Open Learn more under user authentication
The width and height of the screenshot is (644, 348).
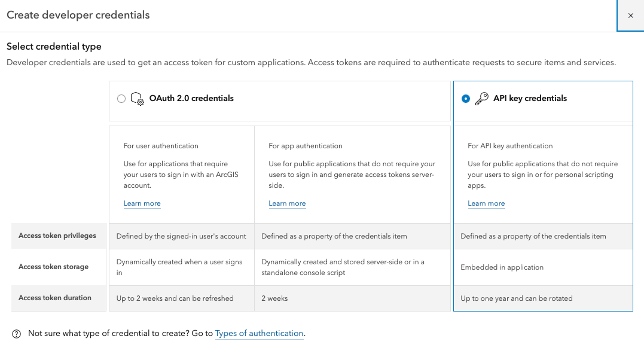[142, 203]
